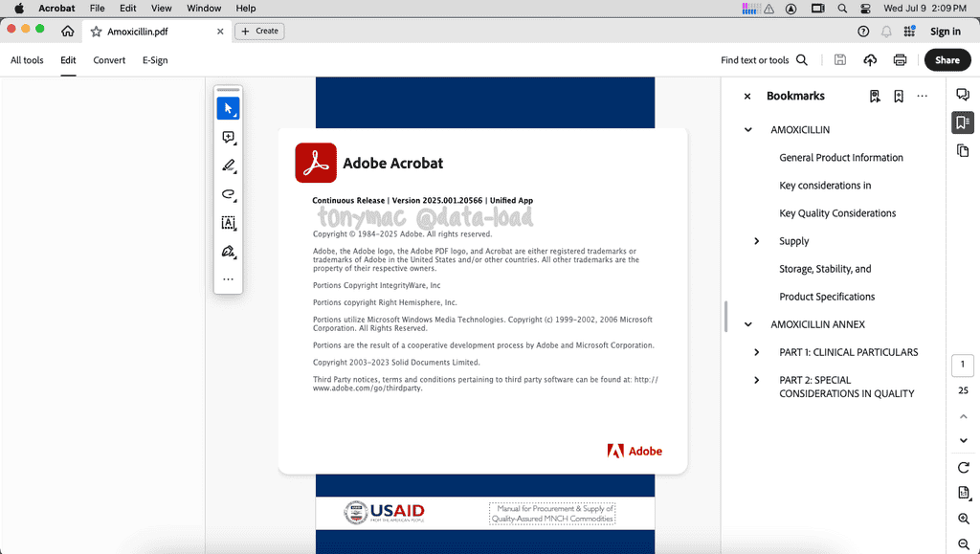Zoom out of the document
This screenshot has width=980, height=554.
click(963, 544)
